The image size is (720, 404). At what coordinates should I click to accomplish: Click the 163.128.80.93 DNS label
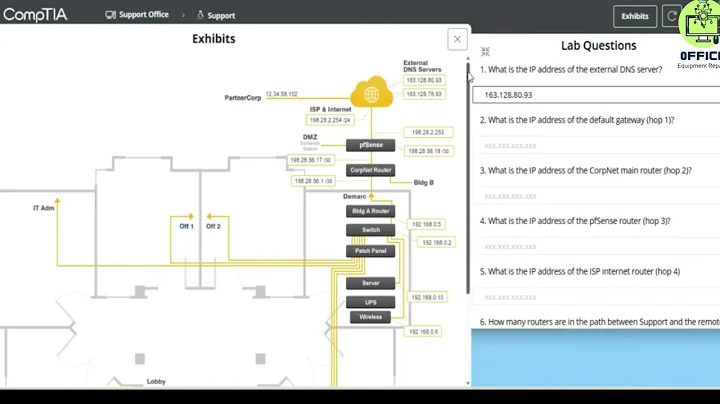coord(424,80)
